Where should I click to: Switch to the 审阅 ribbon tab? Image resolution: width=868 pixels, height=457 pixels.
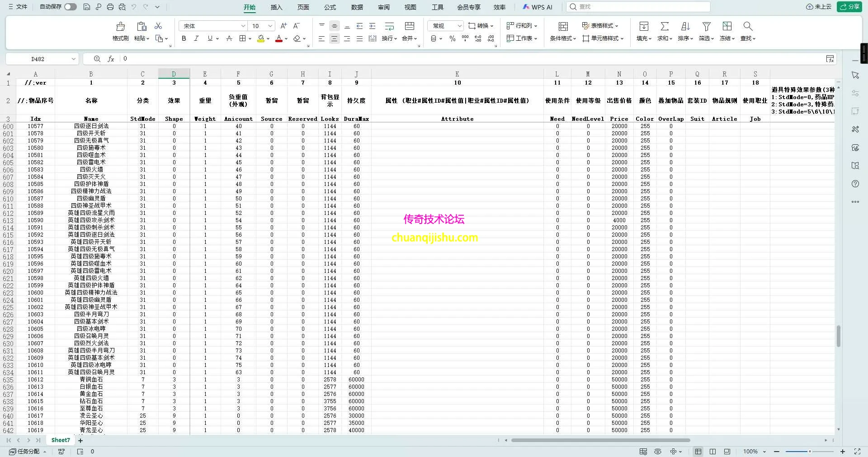(x=384, y=7)
